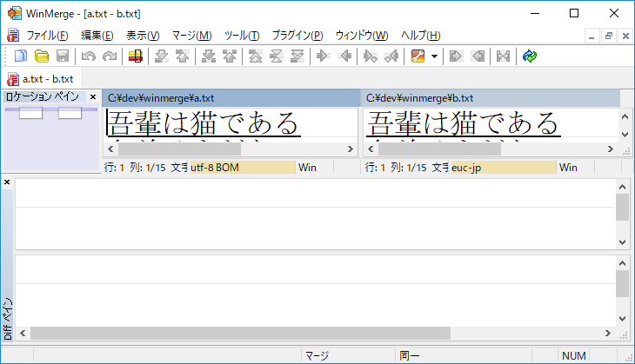Click the NUM status bar indicator
Viewport: 635px width, 364px height.
pyautogui.click(x=574, y=356)
